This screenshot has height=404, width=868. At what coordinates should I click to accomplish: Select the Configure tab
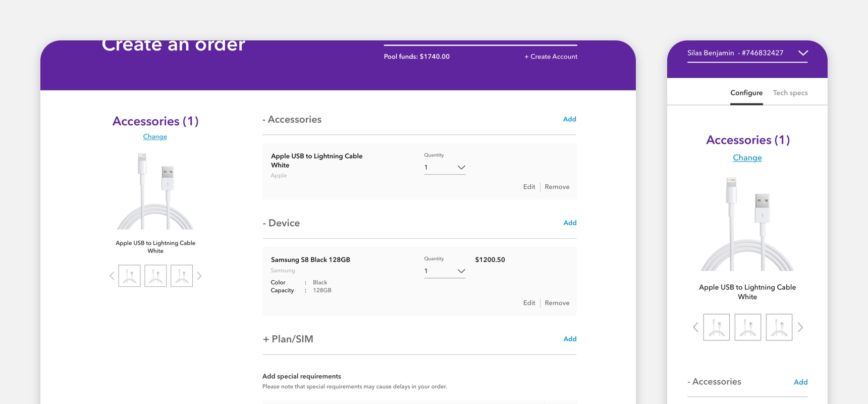point(746,93)
